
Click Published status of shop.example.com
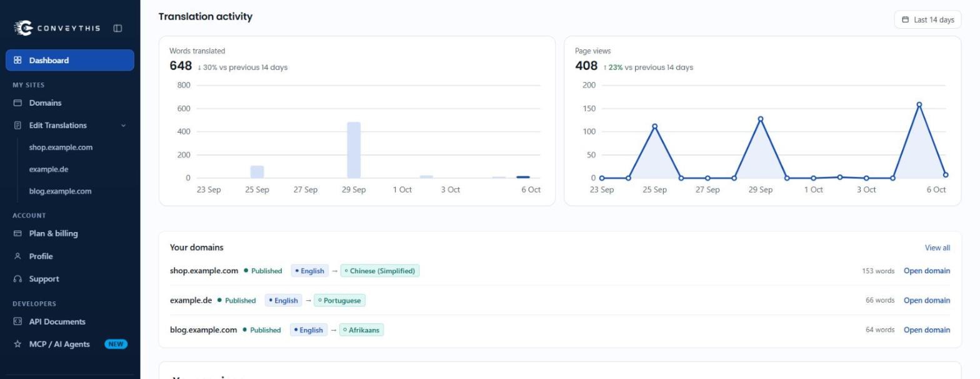262,271
